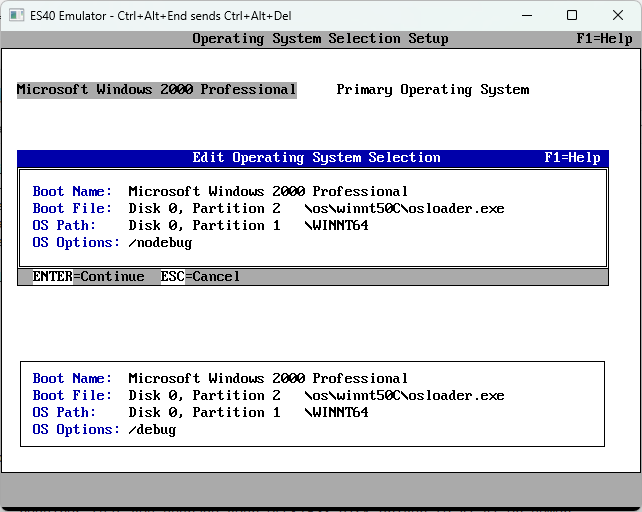Click OS Path label in the lower summary box
Image resolution: width=642 pixels, height=512 pixels.
[x=64, y=412]
